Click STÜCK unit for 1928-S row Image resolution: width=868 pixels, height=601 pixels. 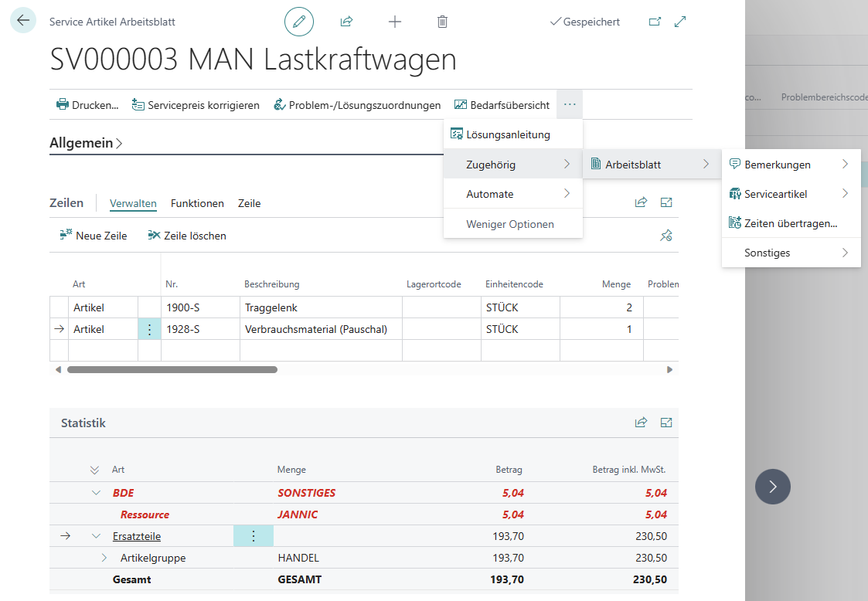pos(520,329)
